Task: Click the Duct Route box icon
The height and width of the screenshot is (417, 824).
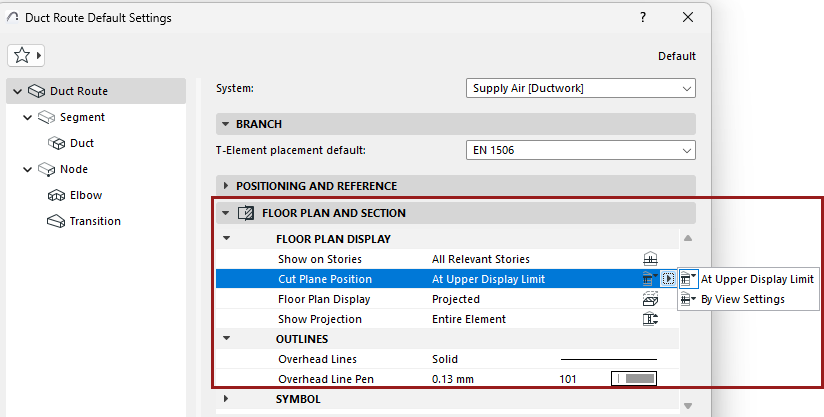Action: 36,91
